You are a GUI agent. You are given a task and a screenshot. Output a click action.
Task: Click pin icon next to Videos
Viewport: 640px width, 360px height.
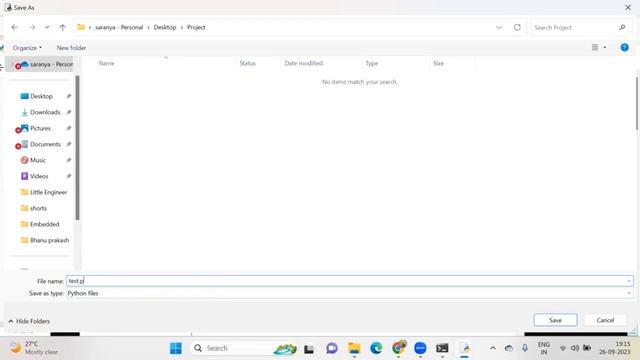[x=69, y=176]
